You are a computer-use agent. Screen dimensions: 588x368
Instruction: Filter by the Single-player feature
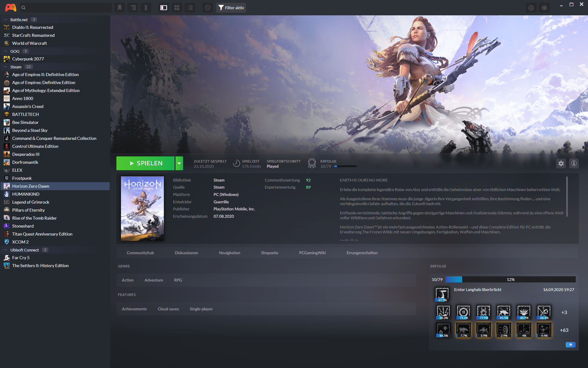pyautogui.click(x=201, y=309)
